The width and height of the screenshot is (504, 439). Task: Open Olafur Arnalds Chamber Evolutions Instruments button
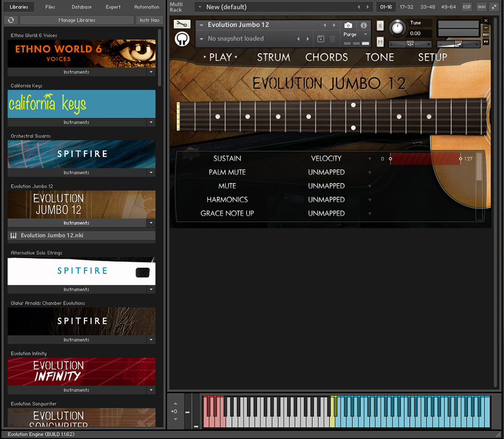pyautogui.click(x=77, y=340)
